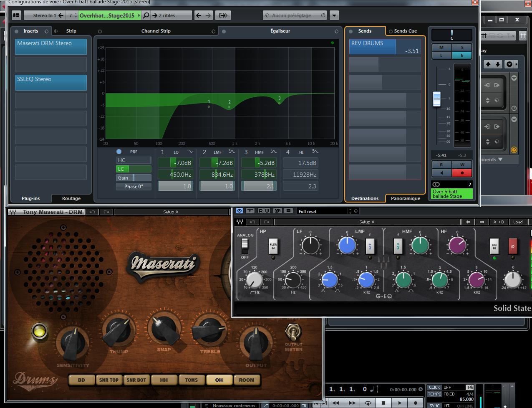Select the ROOM drum type button
This screenshot has height=408, width=532.
click(246, 380)
